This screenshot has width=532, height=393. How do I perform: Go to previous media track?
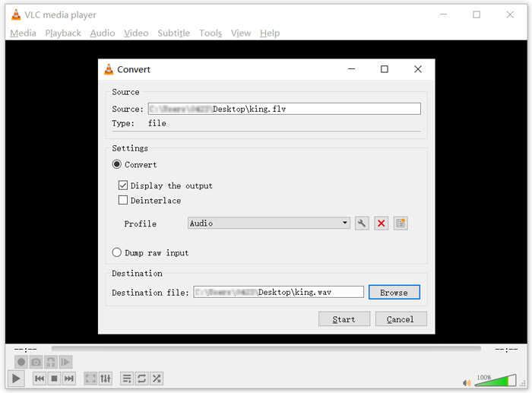[40, 379]
